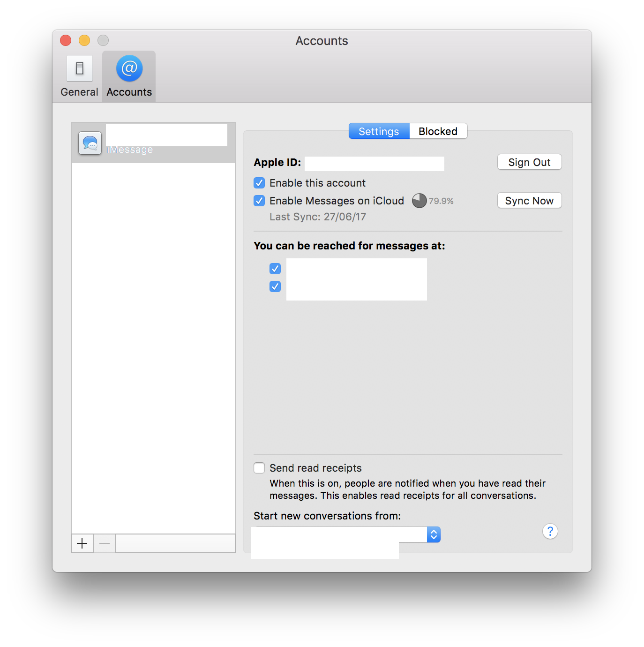This screenshot has width=644, height=647.
Task: Open the Accounts preferences pane
Action: [129, 76]
